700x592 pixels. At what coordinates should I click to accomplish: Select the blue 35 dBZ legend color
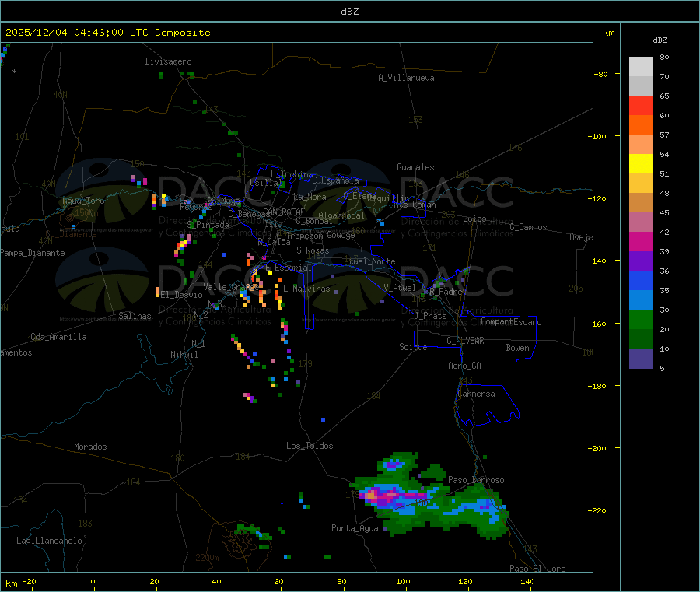click(641, 280)
